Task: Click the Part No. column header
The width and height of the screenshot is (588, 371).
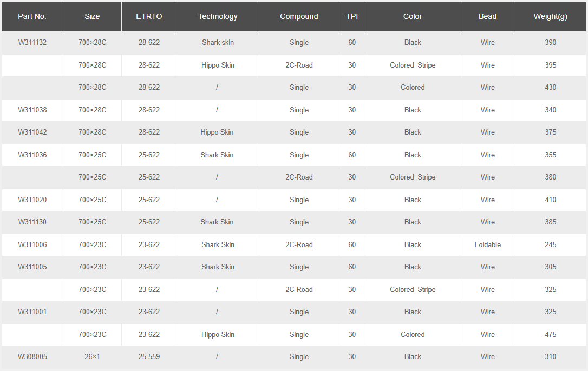Action: tap(32, 16)
